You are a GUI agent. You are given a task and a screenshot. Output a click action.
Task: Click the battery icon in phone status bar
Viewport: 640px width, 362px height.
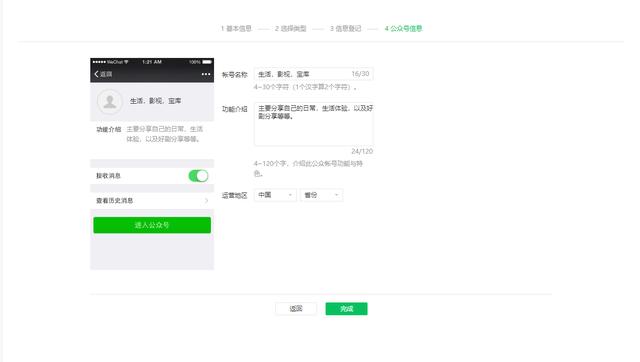[207, 62]
